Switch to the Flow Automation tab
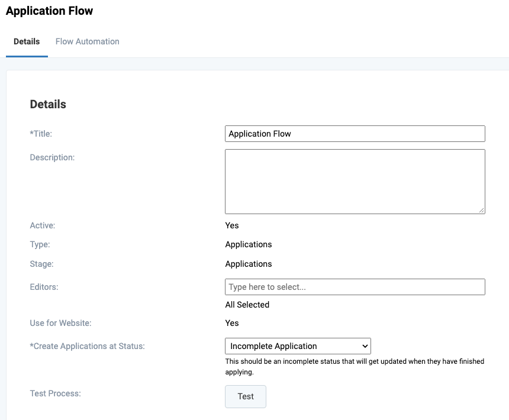The image size is (509, 420). coord(87,41)
